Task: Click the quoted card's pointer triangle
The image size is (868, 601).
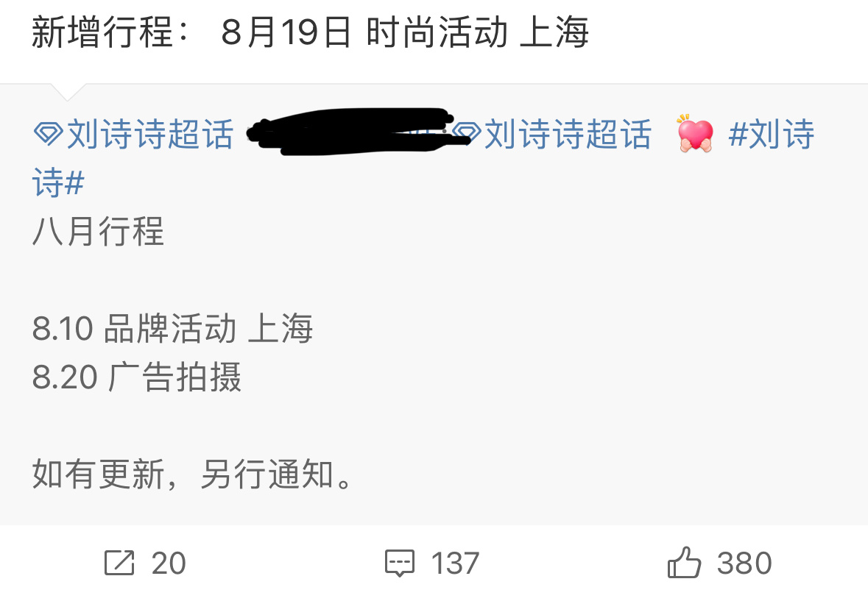Action: point(68,93)
